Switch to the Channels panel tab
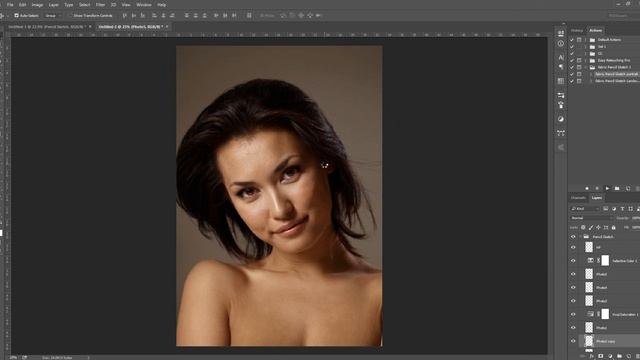This screenshot has height=360, width=640. click(578, 198)
